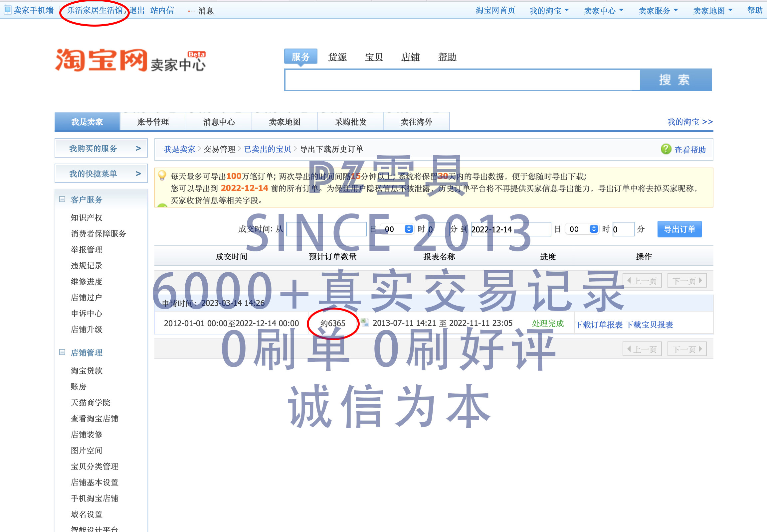Click the 搜索 search button
This screenshot has width=767, height=532.
tap(675, 80)
